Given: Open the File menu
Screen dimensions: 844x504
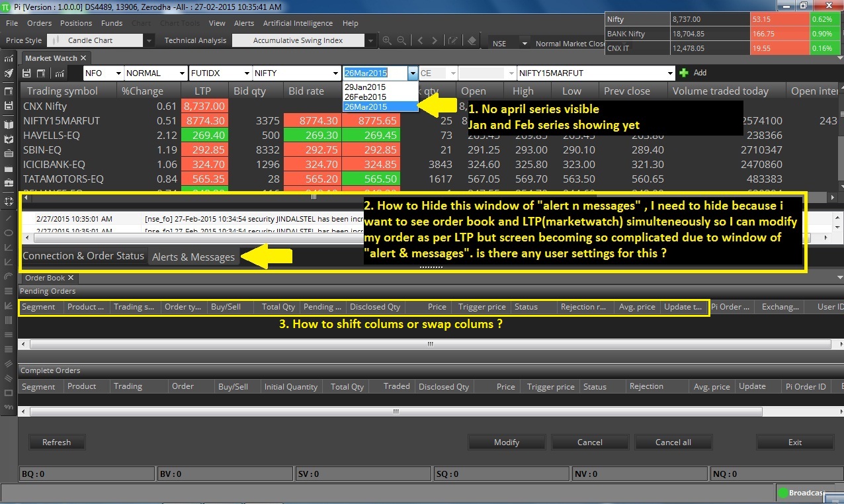Looking at the screenshot, I should (12, 23).
